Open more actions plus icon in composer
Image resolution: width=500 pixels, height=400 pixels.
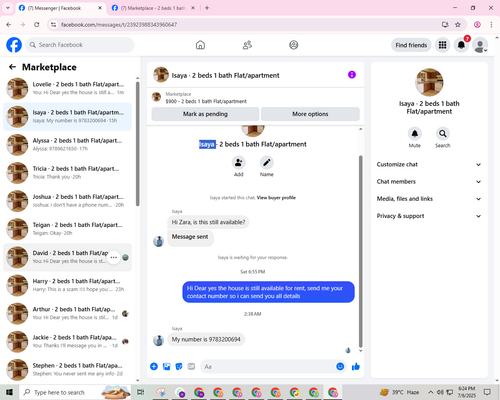[x=154, y=367]
